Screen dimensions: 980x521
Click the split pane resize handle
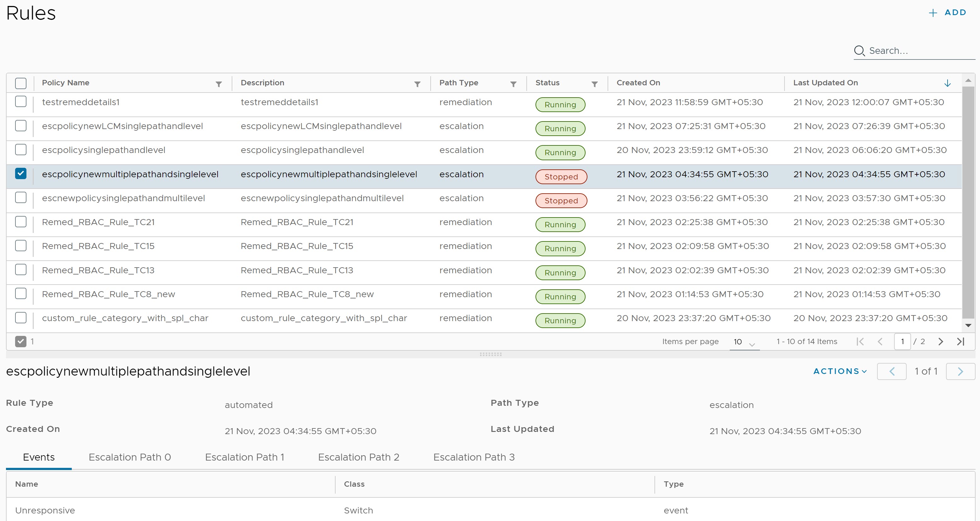point(490,354)
